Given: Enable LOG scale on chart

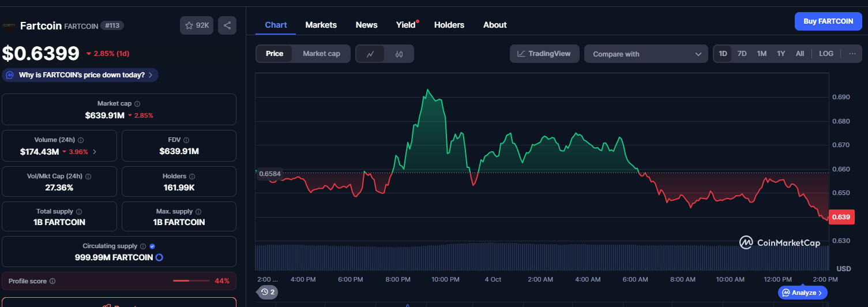Looking at the screenshot, I should click(826, 54).
